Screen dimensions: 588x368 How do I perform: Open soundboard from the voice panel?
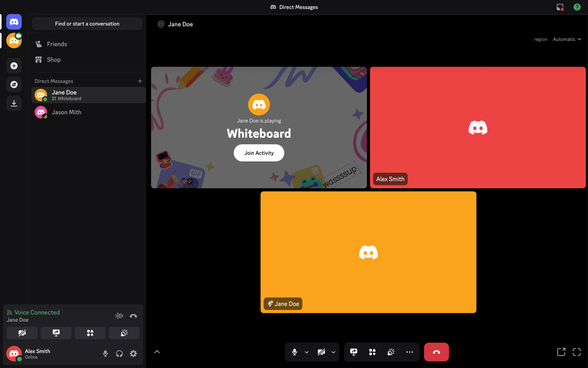click(124, 333)
